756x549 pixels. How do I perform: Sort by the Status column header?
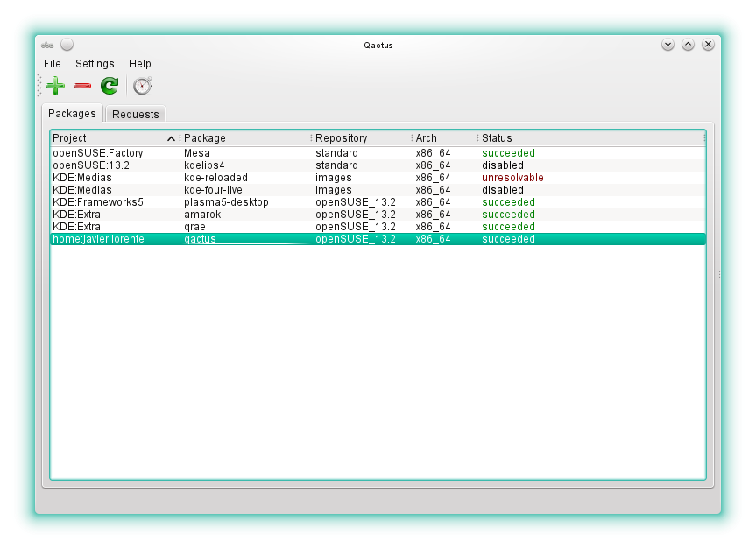592,138
